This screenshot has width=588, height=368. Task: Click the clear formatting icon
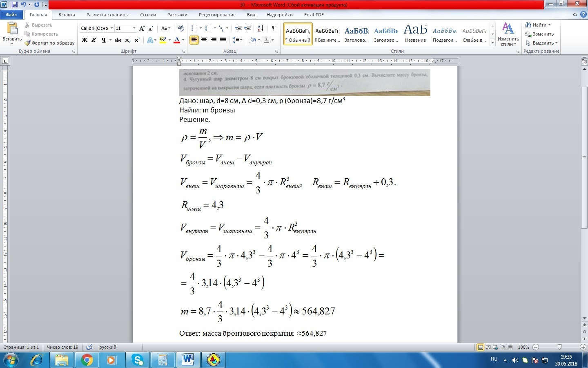click(x=181, y=28)
